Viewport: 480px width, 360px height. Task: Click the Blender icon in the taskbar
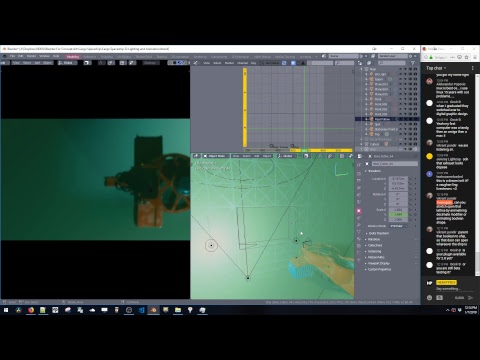pos(153,310)
